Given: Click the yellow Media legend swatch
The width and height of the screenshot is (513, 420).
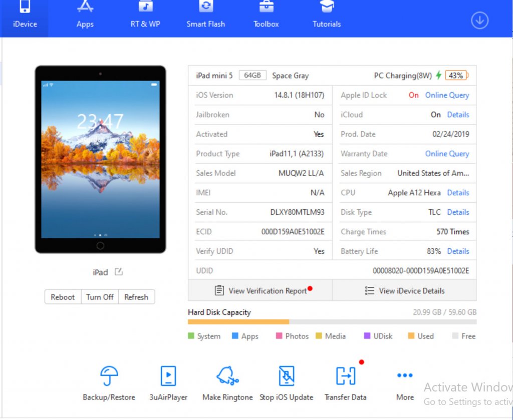Looking at the screenshot, I should point(319,336).
